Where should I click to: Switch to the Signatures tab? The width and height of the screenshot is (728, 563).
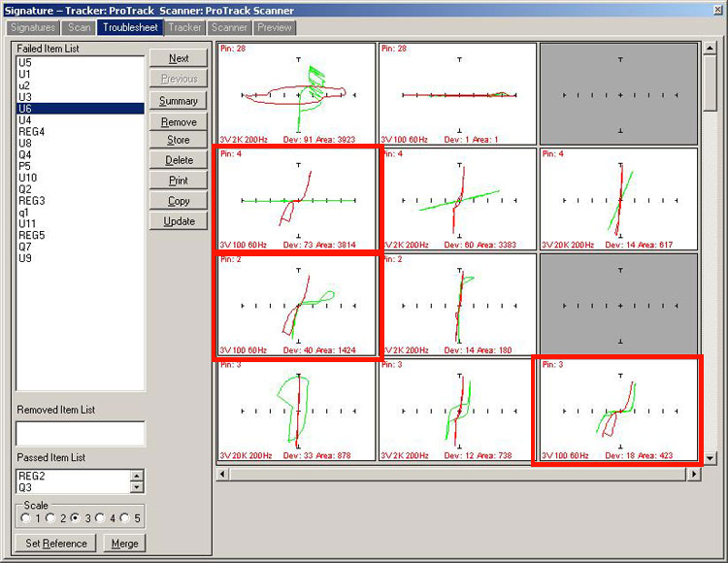(x=33, y=27)
